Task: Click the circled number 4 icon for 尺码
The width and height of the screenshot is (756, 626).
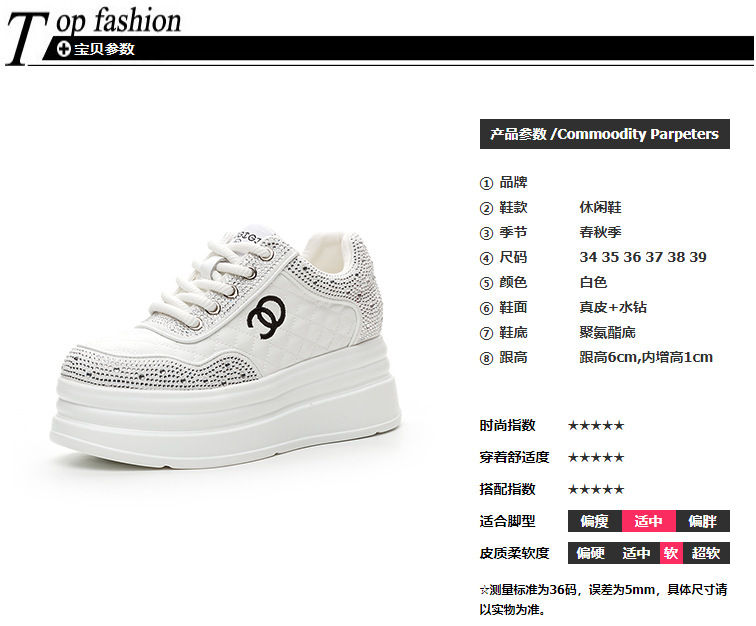Action: tap(486, 258)
